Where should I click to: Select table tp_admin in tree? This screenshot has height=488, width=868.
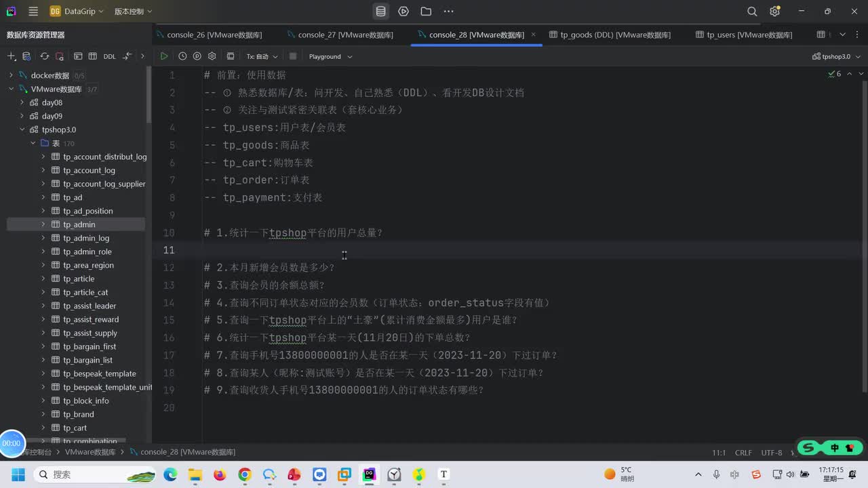coord(79,224)
